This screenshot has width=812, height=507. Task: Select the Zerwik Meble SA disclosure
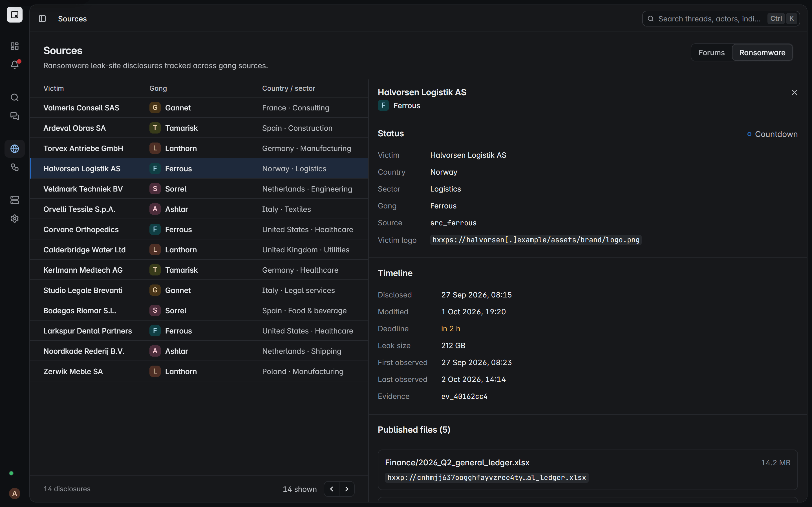point(199,371)
